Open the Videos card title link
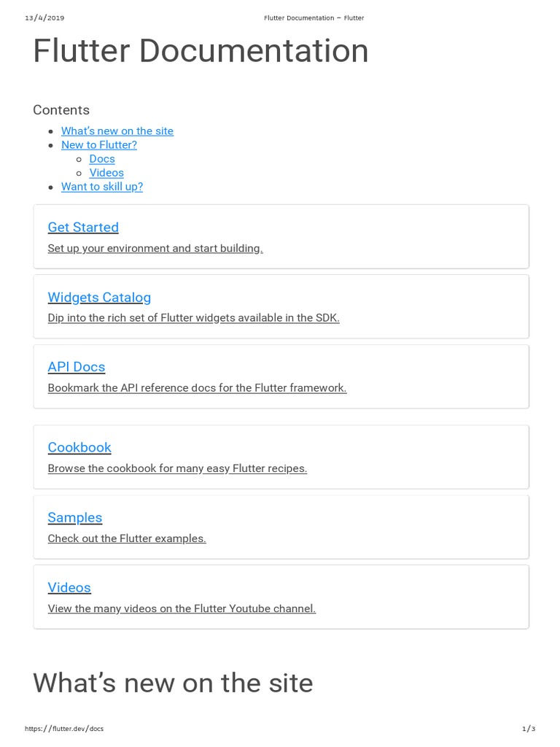The image size is (560, 747). 69,588
